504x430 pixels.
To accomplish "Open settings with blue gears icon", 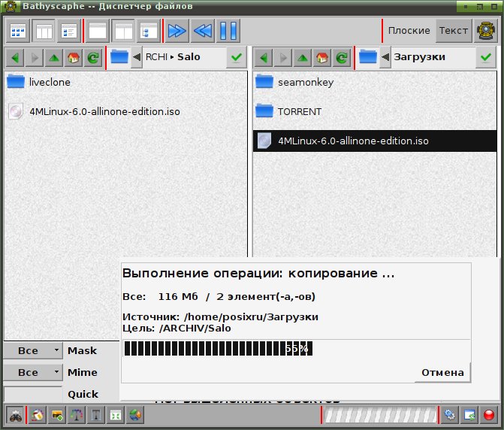I will pos(449,415).
